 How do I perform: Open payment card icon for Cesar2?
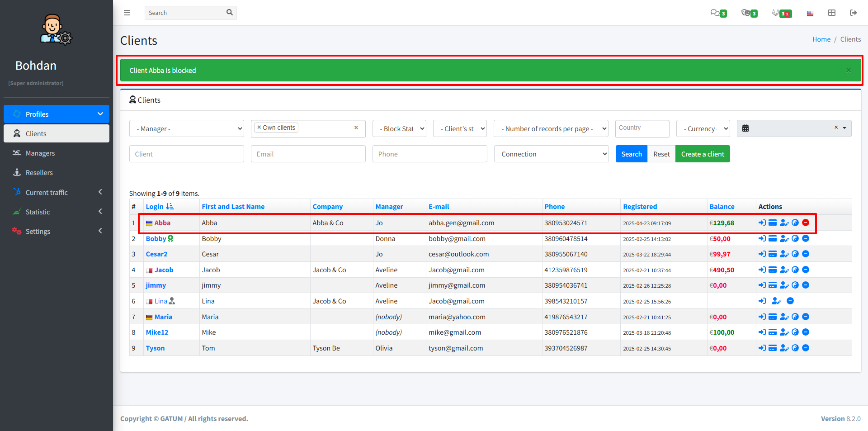(x=773, y=254)
